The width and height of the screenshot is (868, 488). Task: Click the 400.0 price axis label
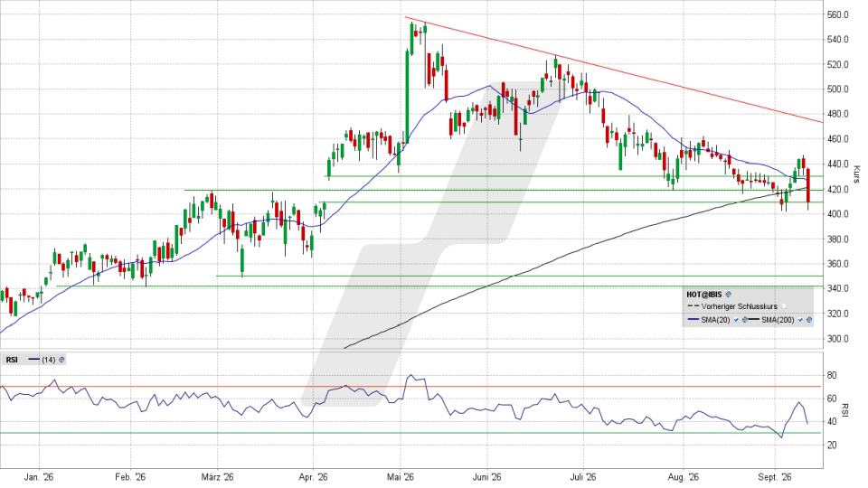tap(838, 213)
